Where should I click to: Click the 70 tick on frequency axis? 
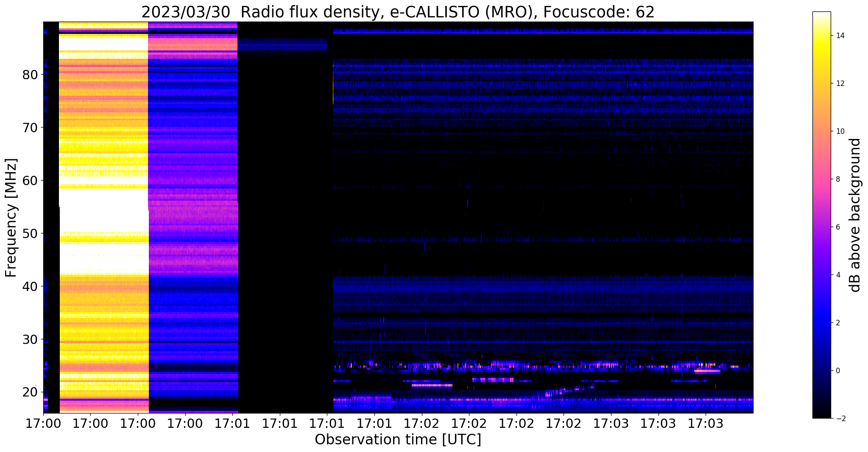click(30, 128)
